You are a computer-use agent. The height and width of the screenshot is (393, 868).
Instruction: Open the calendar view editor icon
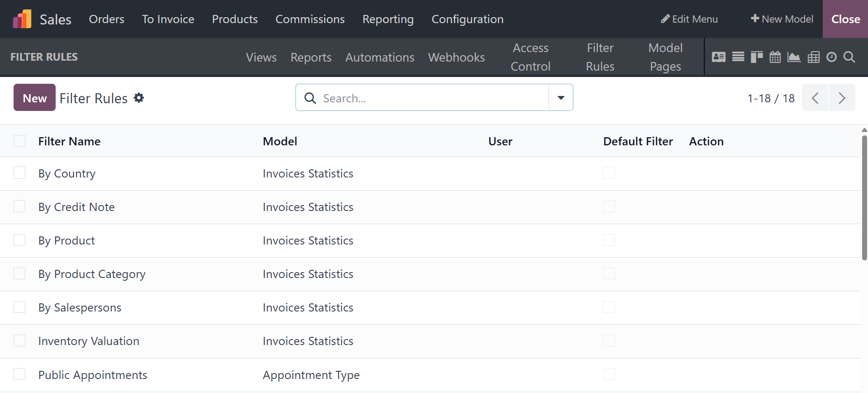tap(775, 57)
